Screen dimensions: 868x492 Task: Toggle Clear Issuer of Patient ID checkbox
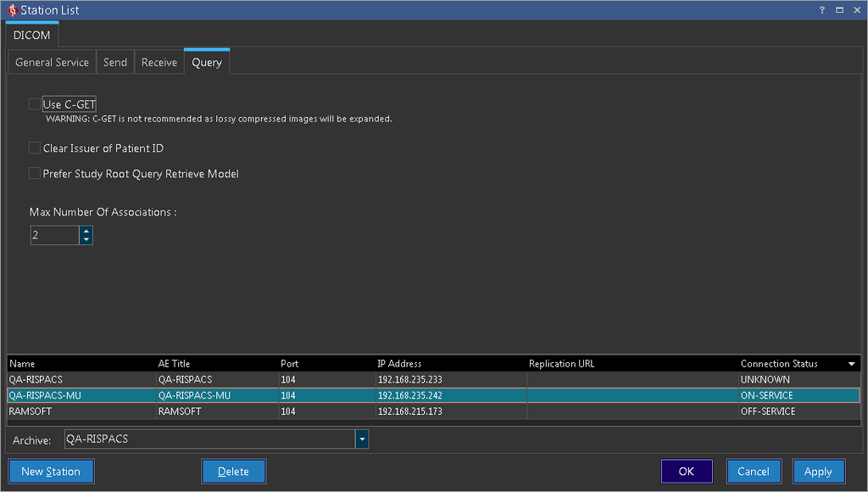point(35,148)
